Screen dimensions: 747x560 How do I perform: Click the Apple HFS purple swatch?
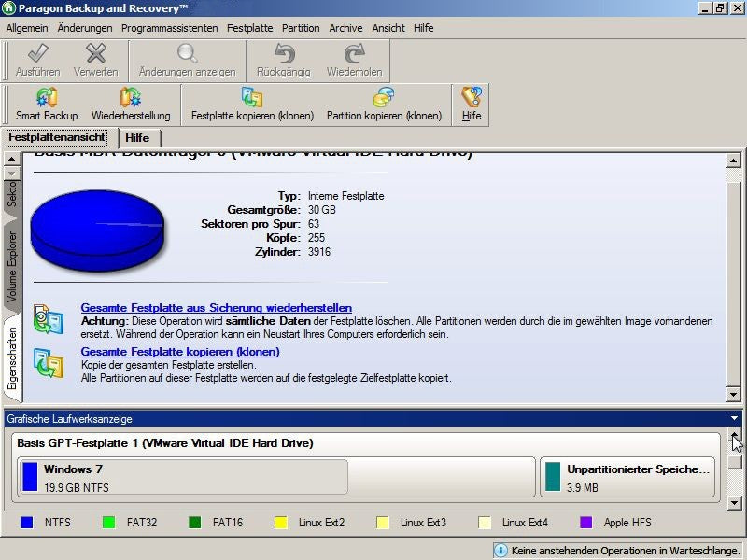[x=586, y=523]
